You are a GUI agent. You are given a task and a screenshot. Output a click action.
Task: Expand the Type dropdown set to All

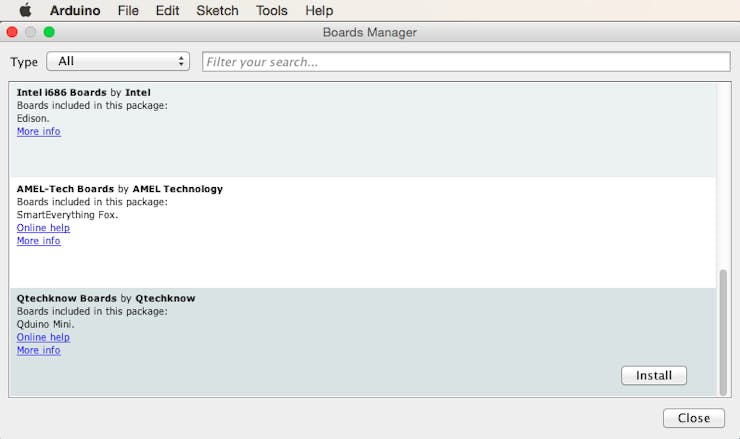click(x=118, y=61)
